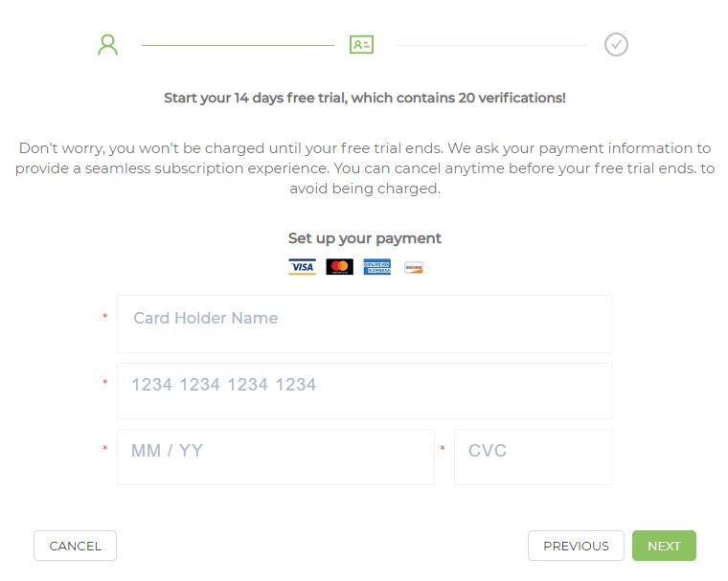This screenshot has height=581, width=728.
Task: Select the ID card payment step icon
Action: click(361, 45)
